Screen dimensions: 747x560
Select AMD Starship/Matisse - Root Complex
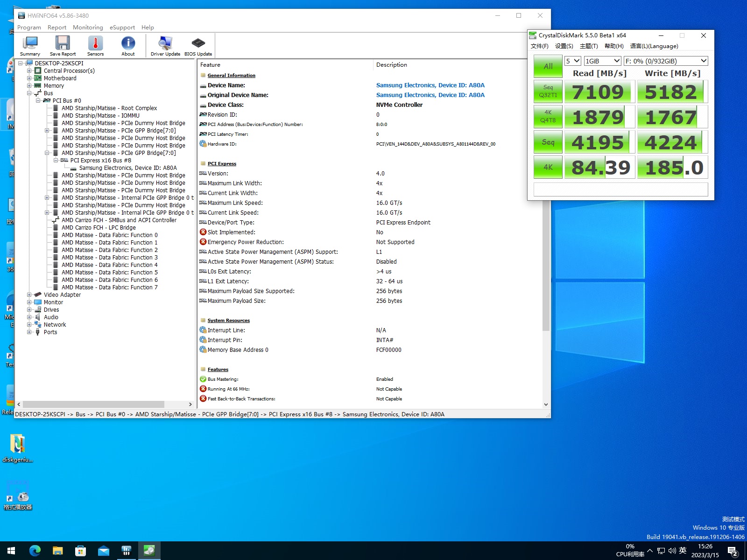click(x=109, y=108)
